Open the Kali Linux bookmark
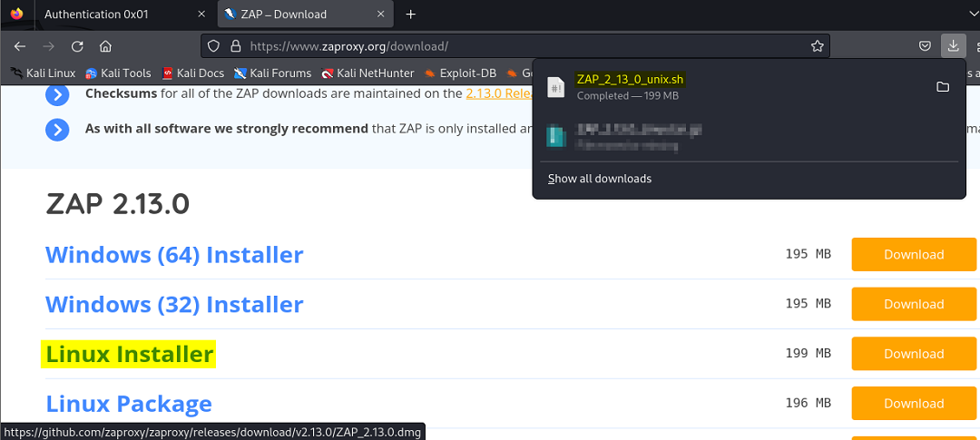 point(43,73)
